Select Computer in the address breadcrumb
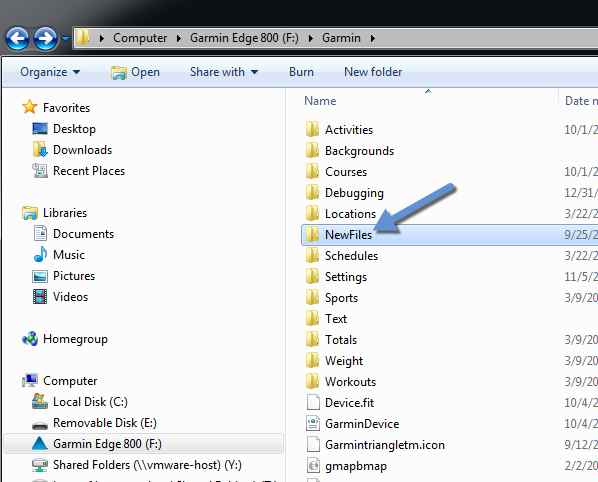The width and height of the screenshot is (598, 482). coord(140,38)
